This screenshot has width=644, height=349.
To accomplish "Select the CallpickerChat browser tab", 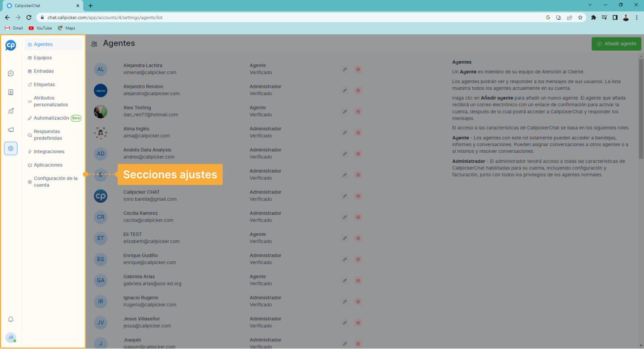I will click(40, 6).
